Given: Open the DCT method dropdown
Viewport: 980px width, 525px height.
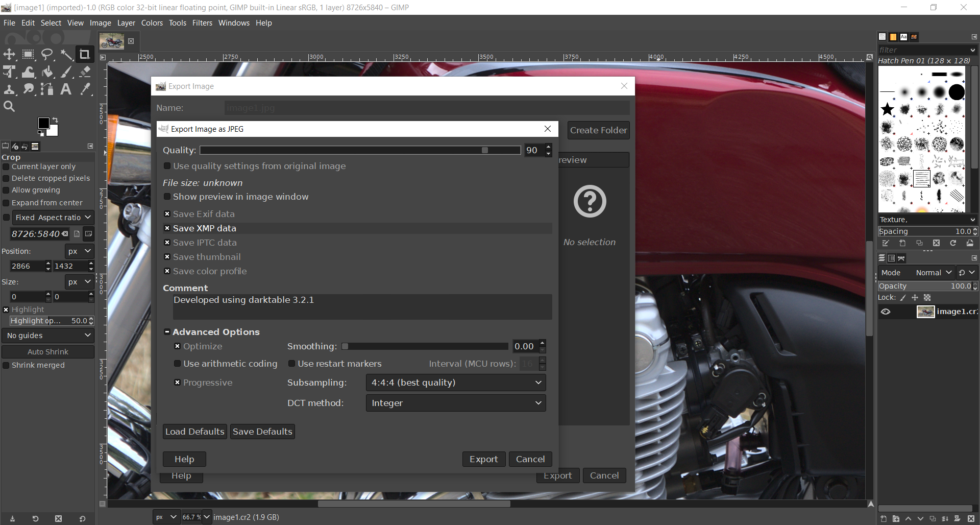Looking at the screenshot, I should click(x=455, y=403).
